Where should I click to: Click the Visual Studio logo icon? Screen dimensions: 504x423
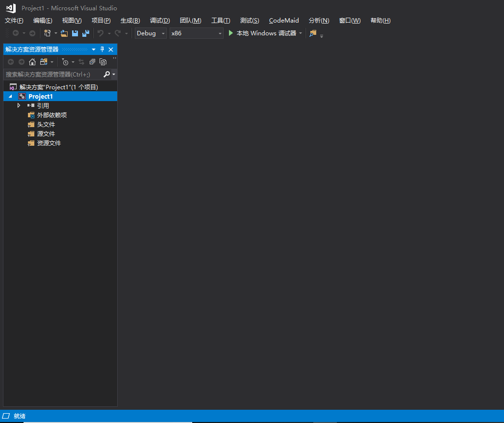(x=11, y=8)
